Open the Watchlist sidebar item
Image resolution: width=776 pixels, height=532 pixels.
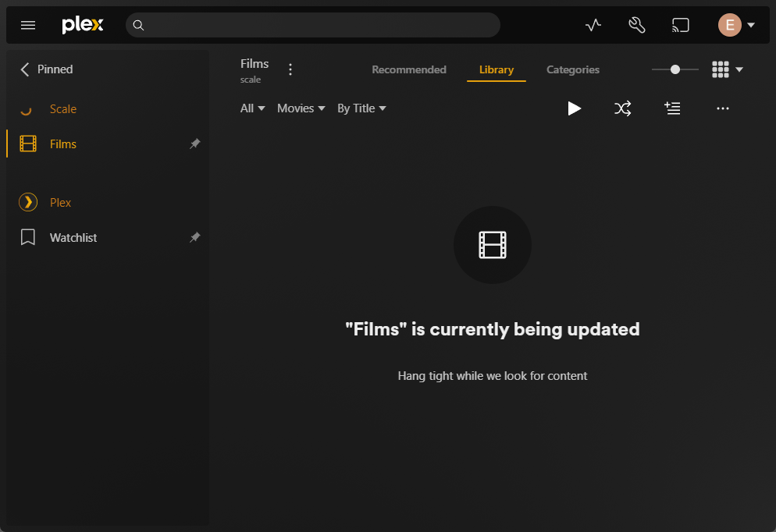tap(73, 237)
